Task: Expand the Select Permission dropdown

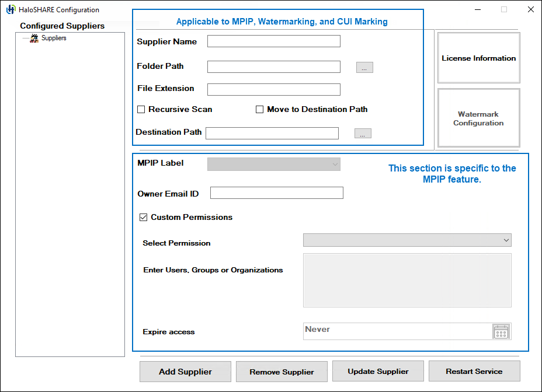Action: [407, 240]
